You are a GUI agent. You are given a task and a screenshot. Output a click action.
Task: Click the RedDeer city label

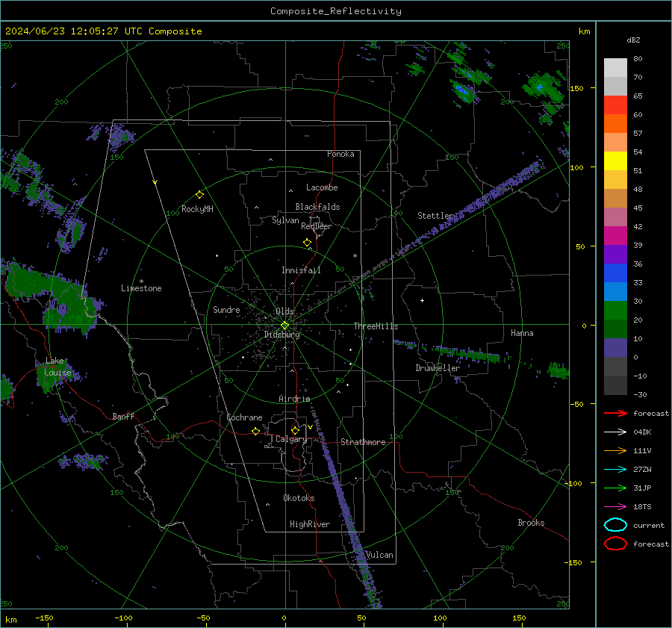click(x=317, y=226)
